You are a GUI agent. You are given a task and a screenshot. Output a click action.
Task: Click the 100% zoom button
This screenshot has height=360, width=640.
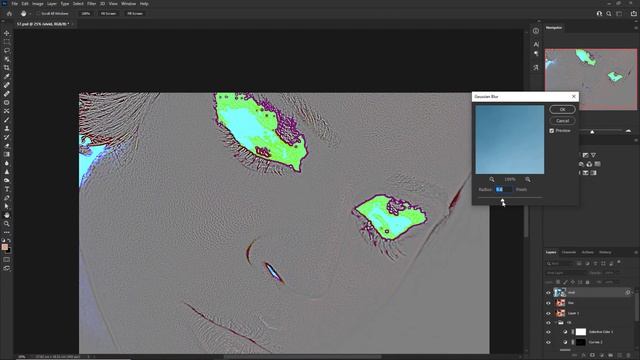[85, 13]
